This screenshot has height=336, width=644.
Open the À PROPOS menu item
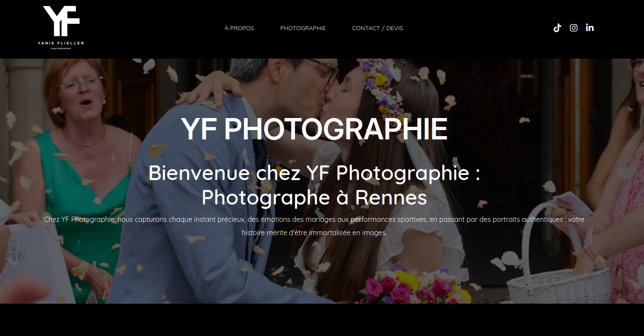point(239,28)
